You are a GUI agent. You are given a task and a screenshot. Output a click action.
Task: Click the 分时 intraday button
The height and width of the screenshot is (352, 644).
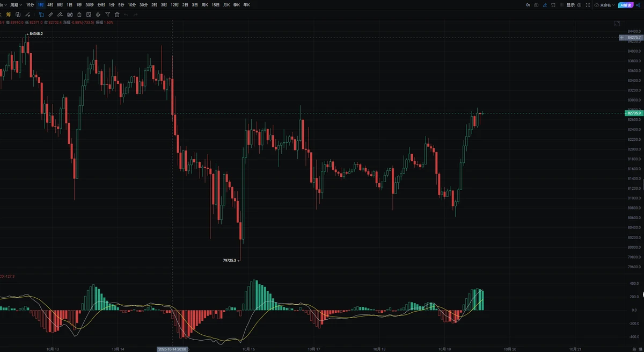tap(101, 5)
